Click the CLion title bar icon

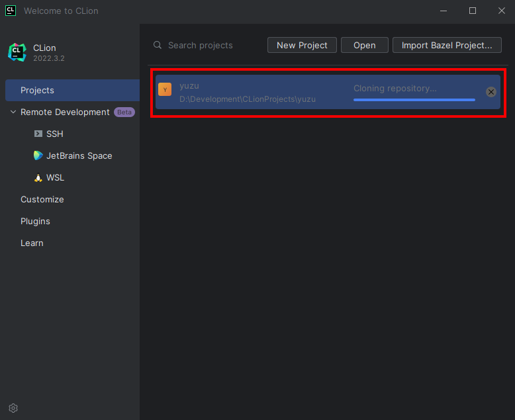(11, 11)
